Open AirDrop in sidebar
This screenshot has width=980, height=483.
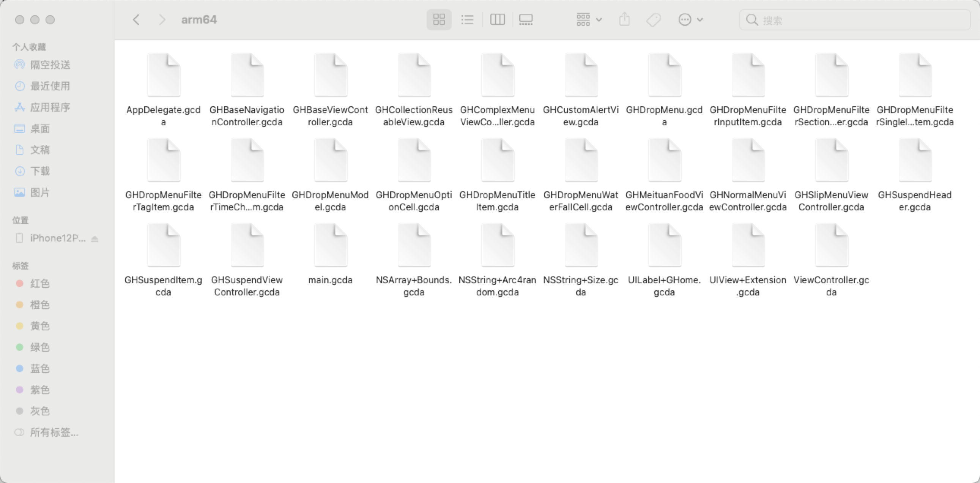[x=50, y=65]
